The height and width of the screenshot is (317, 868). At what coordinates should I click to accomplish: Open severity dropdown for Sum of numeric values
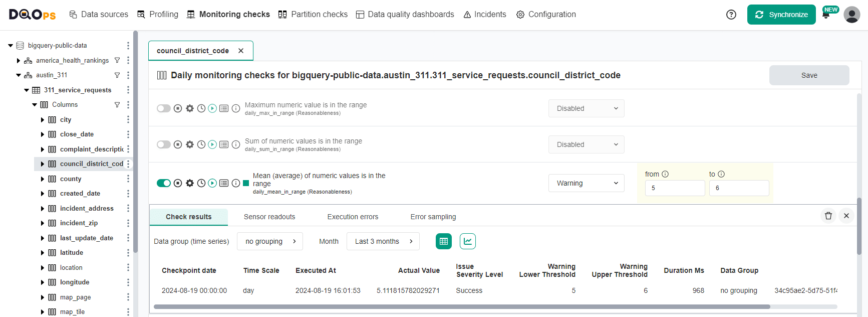(587, 144)
